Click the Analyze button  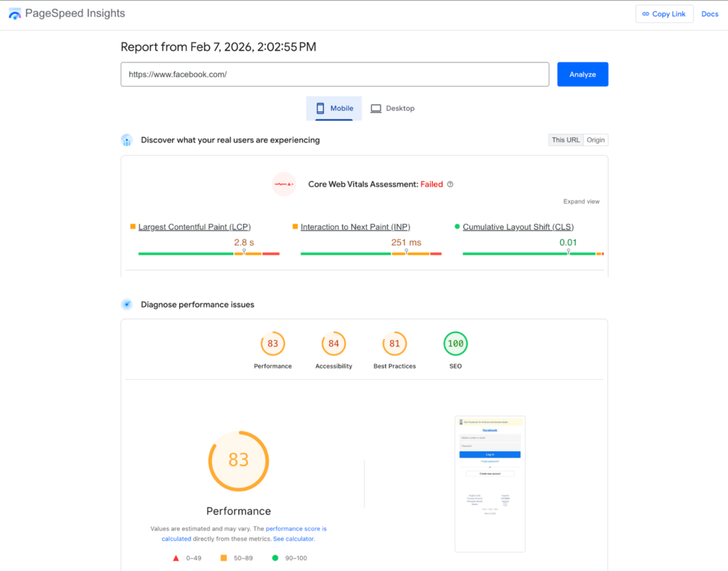(582, 74)
